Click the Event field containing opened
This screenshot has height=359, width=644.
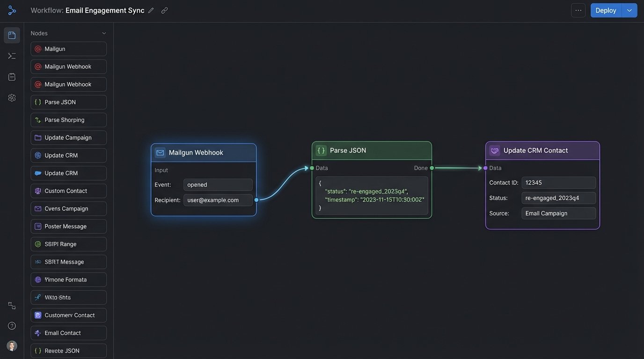[x=218, y=185]
